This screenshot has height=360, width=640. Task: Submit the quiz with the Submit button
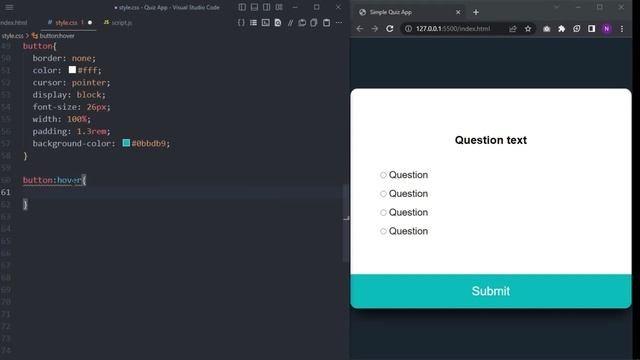pos(491,291)
